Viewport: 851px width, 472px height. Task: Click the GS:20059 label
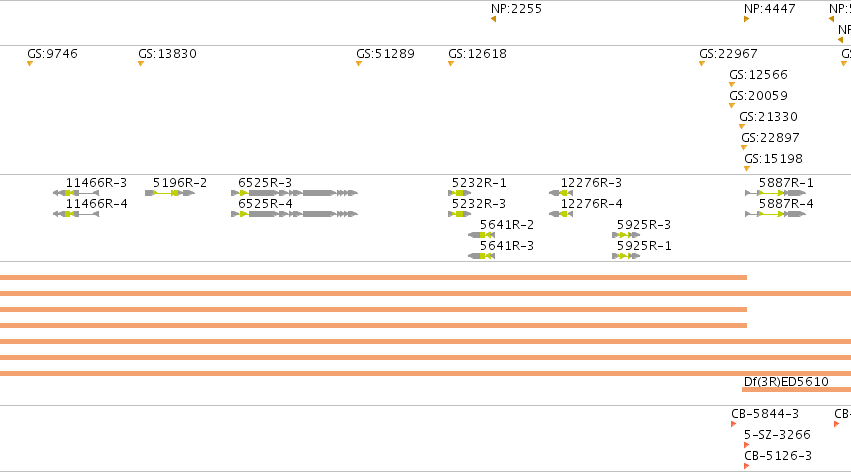(x=758, y=95)
